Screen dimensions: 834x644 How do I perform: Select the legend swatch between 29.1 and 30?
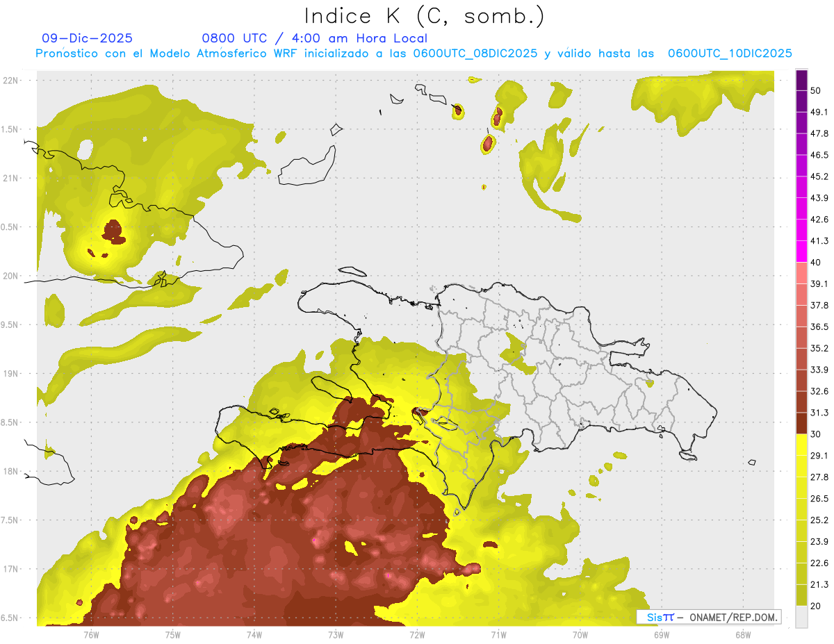coord(802,445)
